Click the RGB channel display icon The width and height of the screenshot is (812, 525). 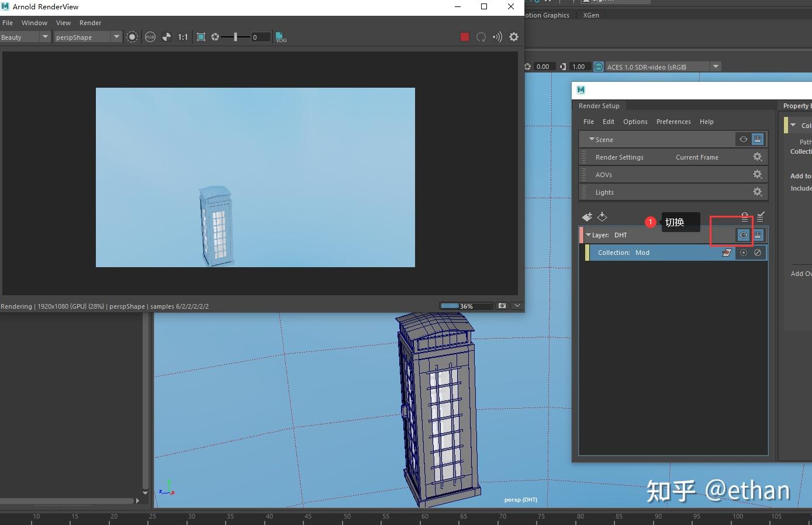[x=150, y=37]
